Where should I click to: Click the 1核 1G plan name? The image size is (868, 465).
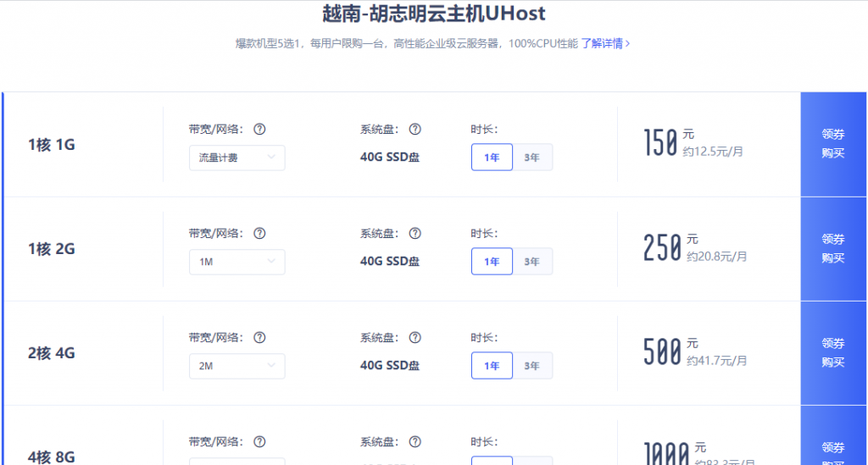tap(52, 145)
